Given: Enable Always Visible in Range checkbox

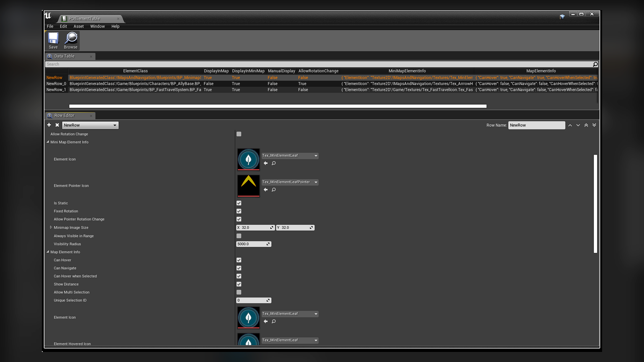Looking at the screenshot, I should [x=239, y=236].
